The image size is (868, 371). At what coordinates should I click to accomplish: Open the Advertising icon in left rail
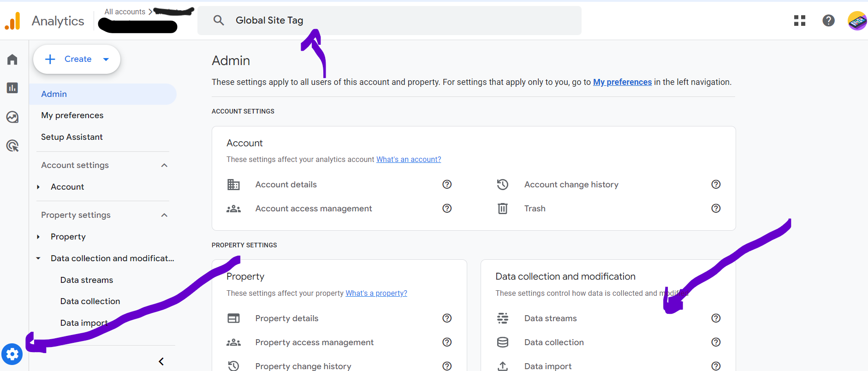point(12,146)
